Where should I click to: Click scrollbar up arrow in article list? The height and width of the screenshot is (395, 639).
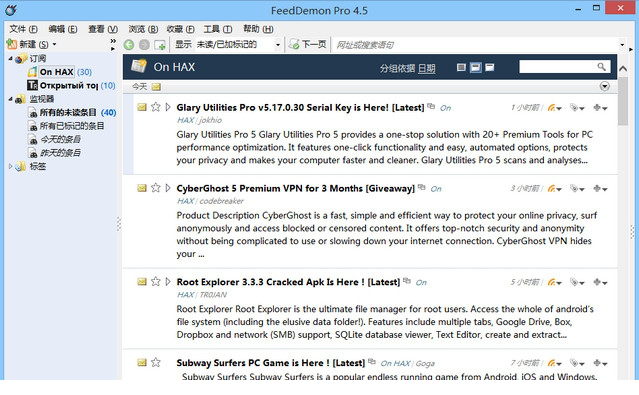click(623, 68)
